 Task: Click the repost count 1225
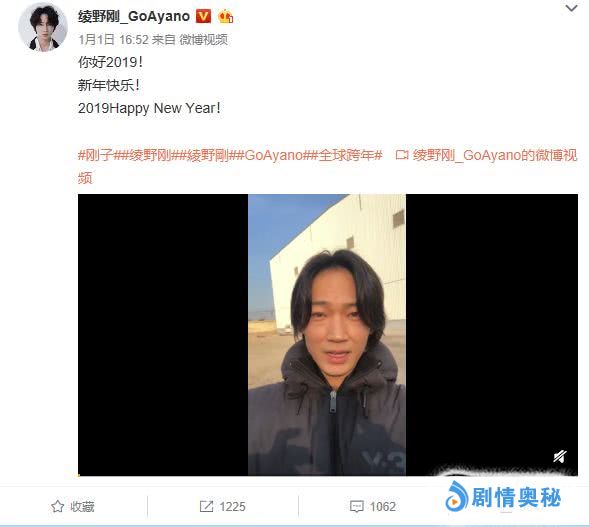pos(233,507)
